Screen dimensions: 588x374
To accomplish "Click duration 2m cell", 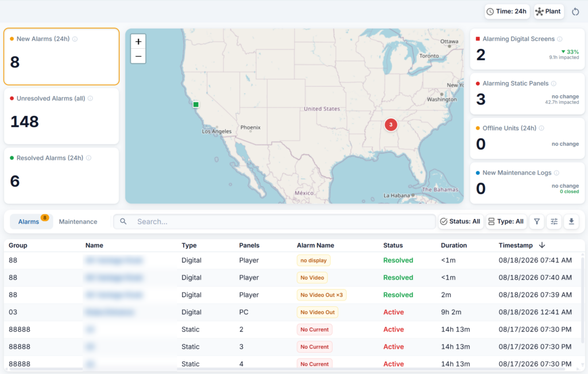I will tap(446, 295).
